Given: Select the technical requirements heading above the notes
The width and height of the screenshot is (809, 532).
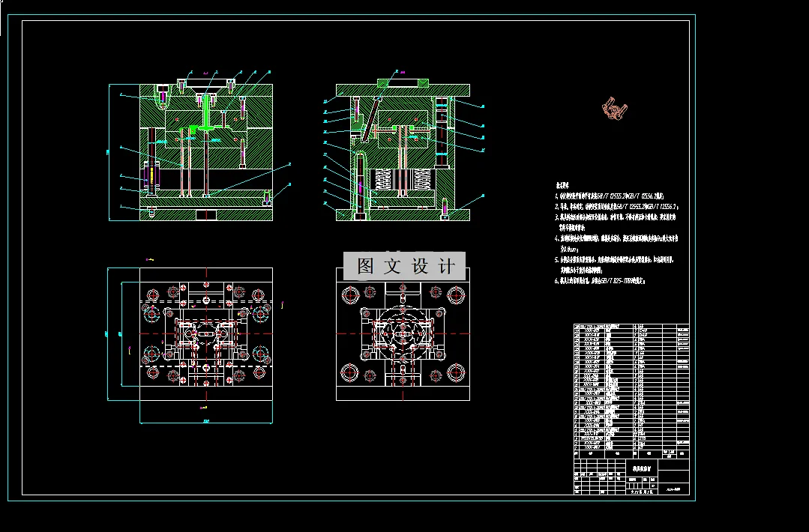Looking at the screenshot, I should tap(562, 184).
